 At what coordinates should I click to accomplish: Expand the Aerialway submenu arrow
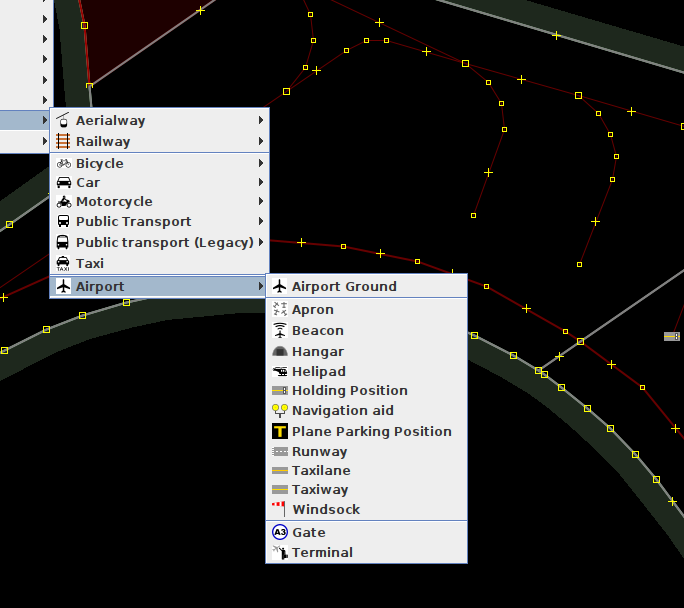[260, 120]
